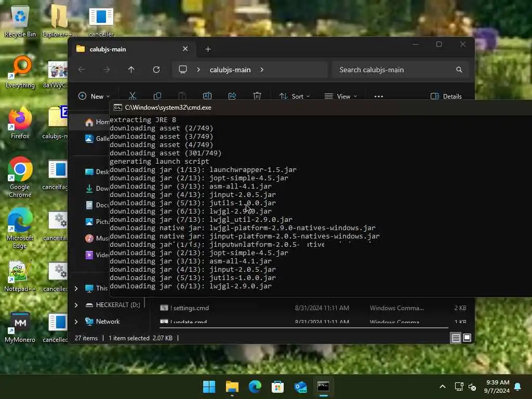Expand the breadcrumb chevron after calubjs-main

pos(262,70)
